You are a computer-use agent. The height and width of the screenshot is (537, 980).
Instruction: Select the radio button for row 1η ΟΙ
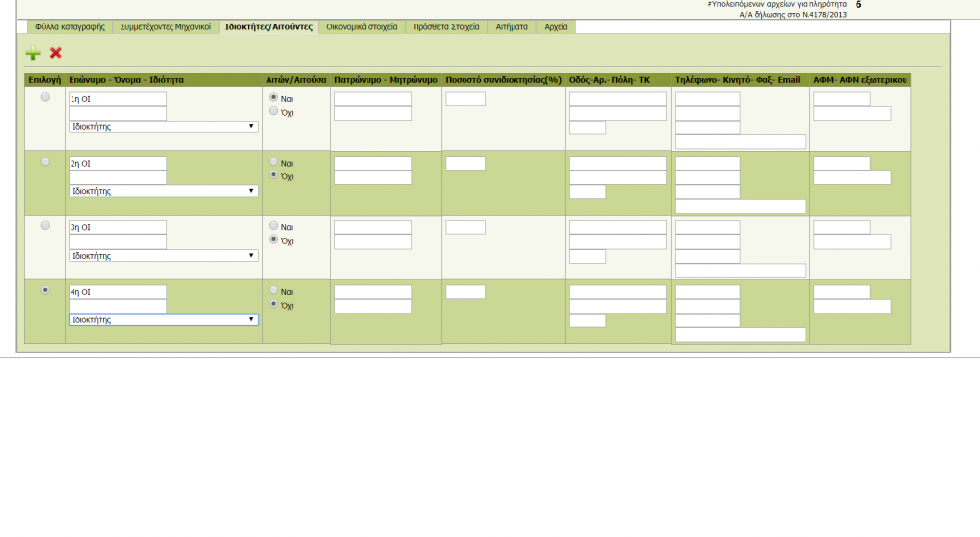(x=45, y=97)
